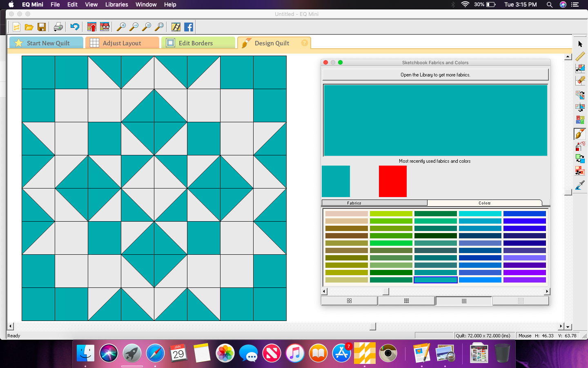Screen dimensions: 588x368
Task: Switch to the Edit Borders tab
Action: point(198,43)
